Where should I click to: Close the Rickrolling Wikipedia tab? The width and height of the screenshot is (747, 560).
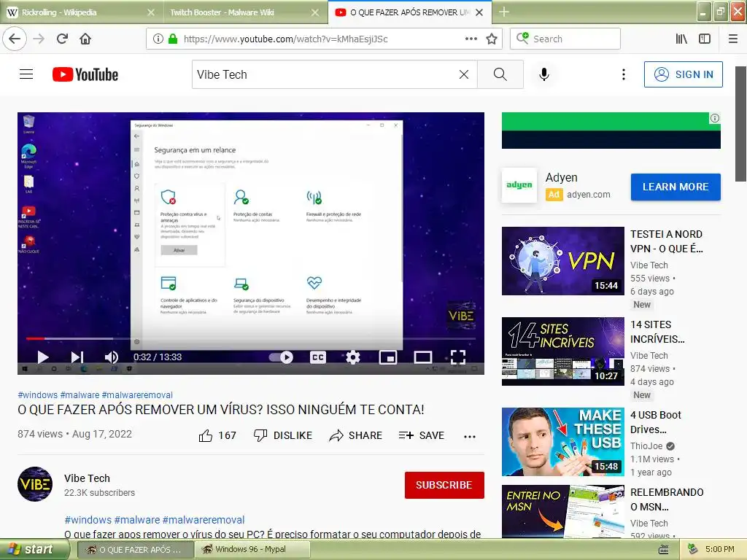pyautogui.click(x=151, y=12)
